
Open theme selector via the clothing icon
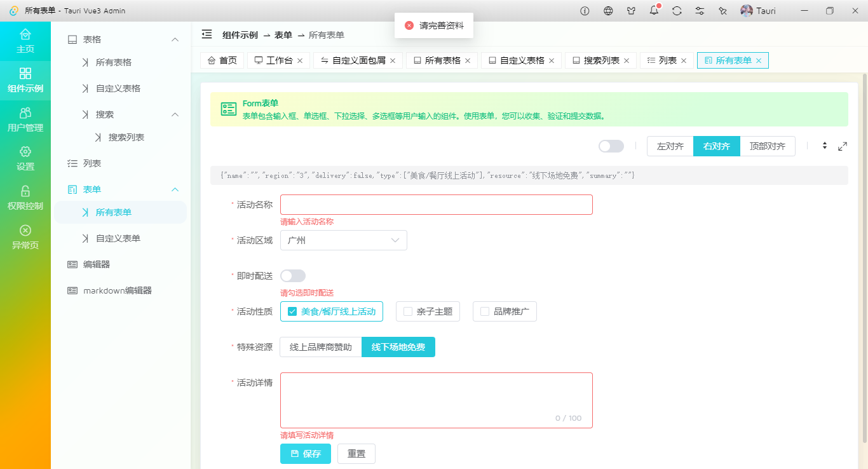tap(631, 11)
